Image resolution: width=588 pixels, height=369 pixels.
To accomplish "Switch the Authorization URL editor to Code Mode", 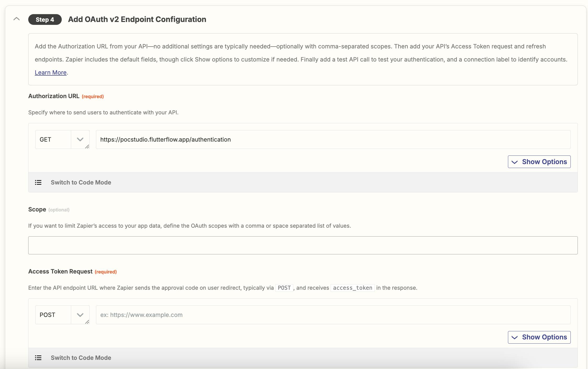I will point(81,182).
